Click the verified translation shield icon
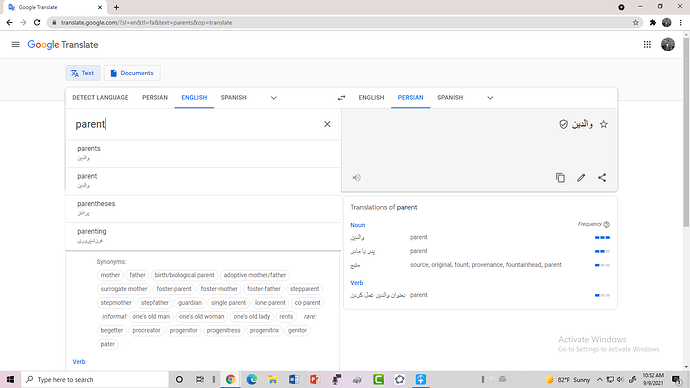Image resolution: width=690 pixels, height=388 pixels. click(x=563, y=124)
